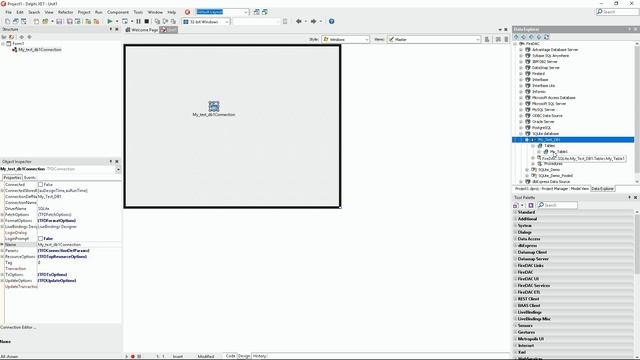The image size is (640, 360).
Task: Expand the Standard palette category
Action: [x=516, y=213]
